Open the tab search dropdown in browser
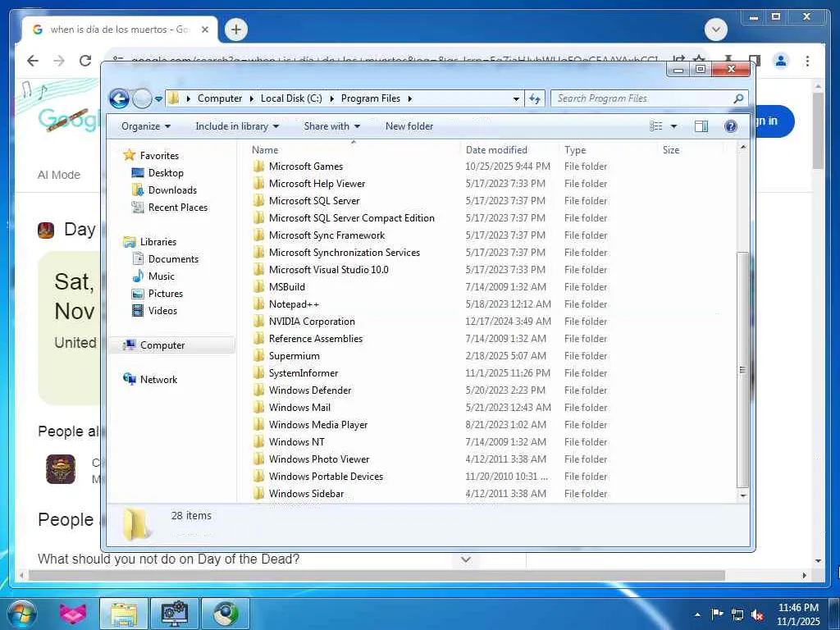 pos(716,30)
